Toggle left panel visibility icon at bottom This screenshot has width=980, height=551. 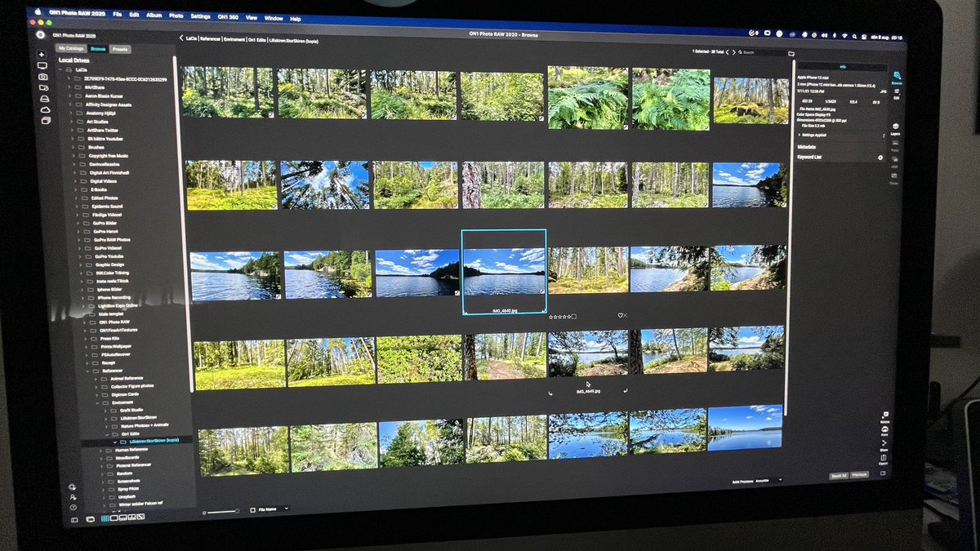tap(74, 519)
